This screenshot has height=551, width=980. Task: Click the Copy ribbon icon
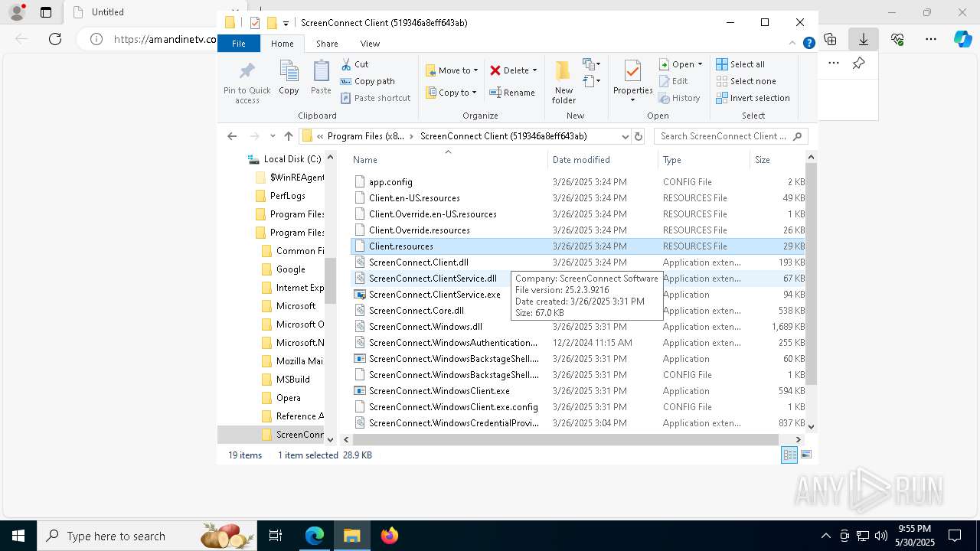click(x=289, y=77)
